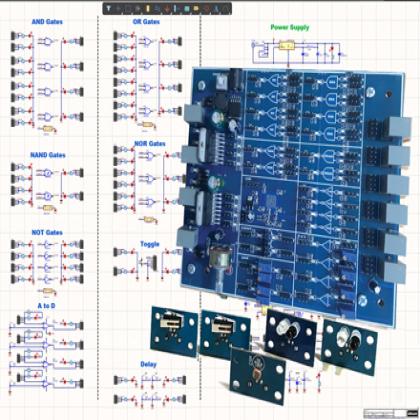
Task: Click the Toggle section label
Action: click(x=150, y=244)
